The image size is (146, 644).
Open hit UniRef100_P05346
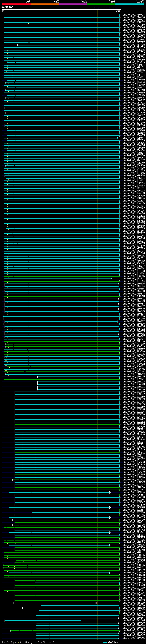pyautogui.click(x=134, y=27)
